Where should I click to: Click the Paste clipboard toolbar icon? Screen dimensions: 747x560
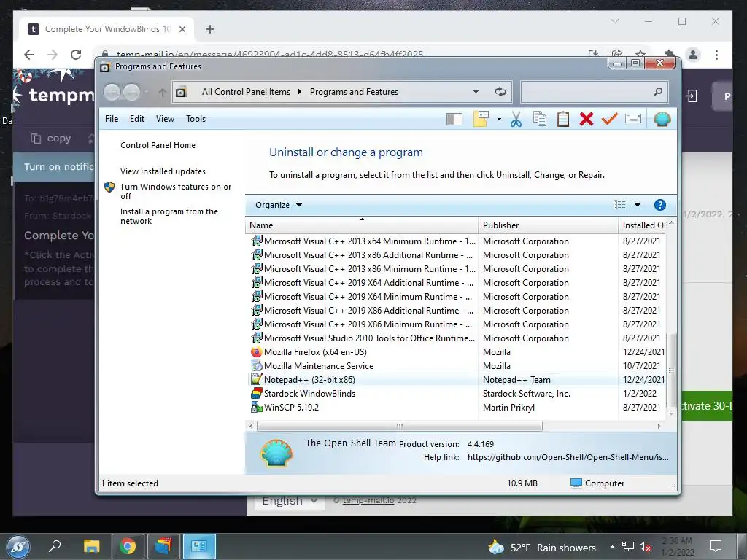click(562, 119)
